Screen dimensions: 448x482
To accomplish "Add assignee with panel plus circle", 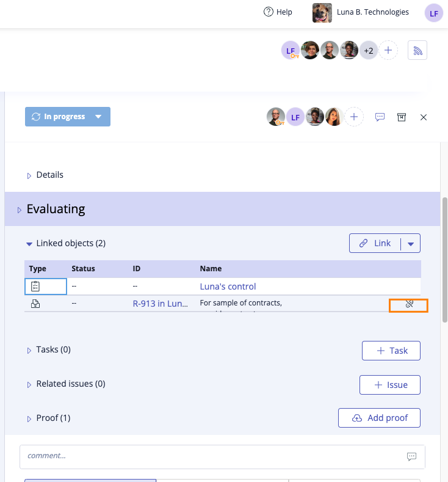I will pos(354,117).
